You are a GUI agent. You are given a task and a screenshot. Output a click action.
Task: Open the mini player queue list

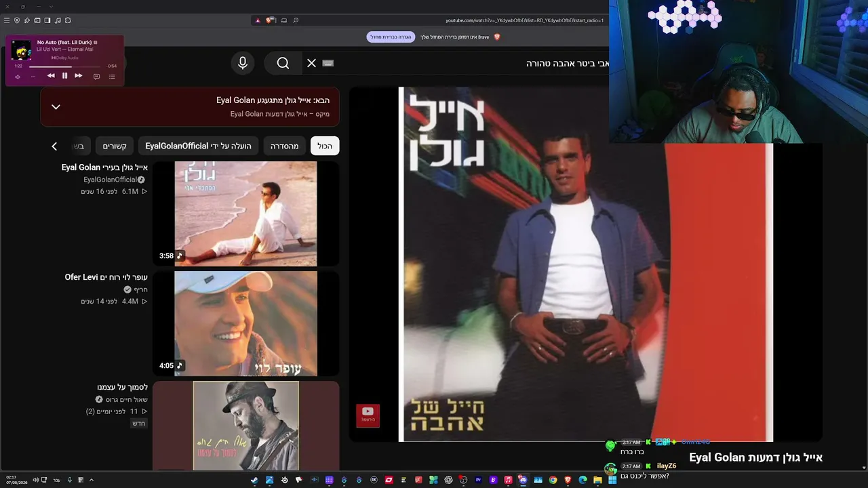112,77
